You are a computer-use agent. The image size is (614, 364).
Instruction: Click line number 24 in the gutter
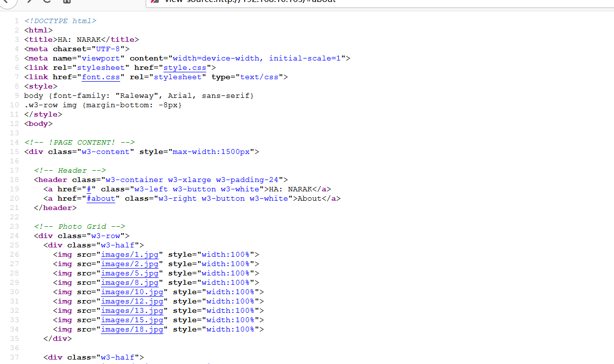[x=14, y=236]
